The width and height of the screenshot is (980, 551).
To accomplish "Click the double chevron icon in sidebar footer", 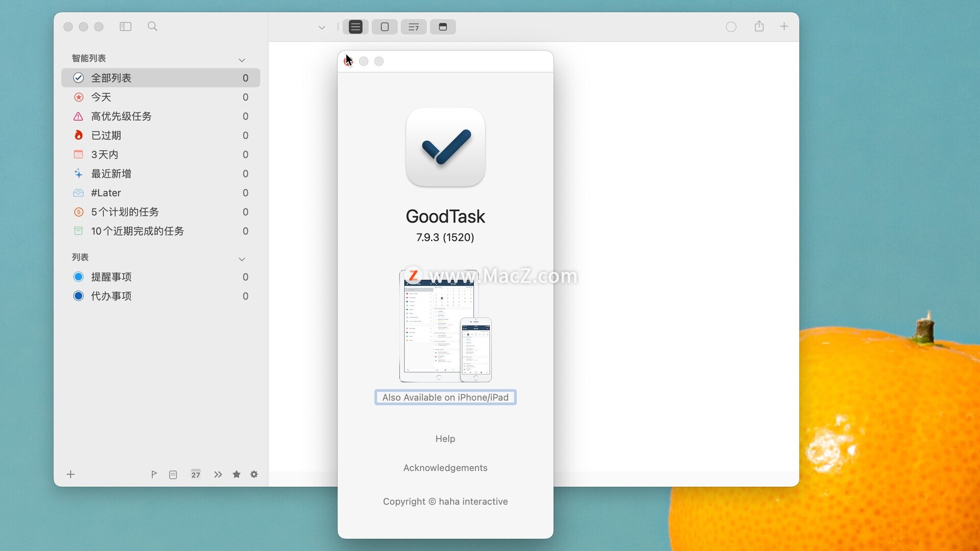I will point(218,474).
